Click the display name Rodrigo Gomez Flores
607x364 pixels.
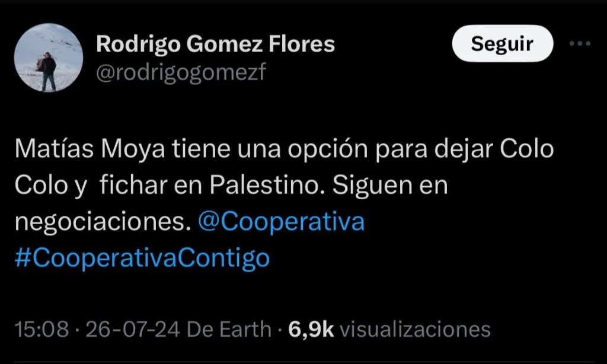click(215, 44)
